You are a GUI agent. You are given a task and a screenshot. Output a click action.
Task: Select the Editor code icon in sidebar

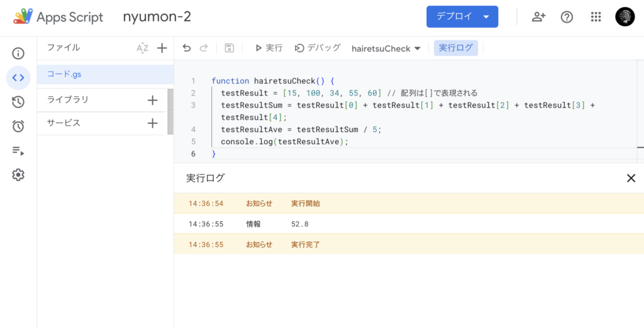(18, 78)
